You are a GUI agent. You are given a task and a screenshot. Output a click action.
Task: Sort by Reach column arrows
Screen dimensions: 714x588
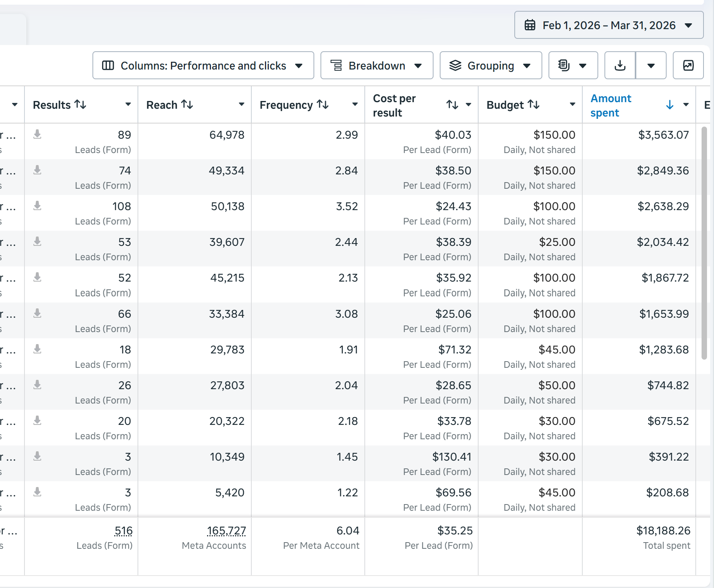pyautogui.click(x=187, y=104)
